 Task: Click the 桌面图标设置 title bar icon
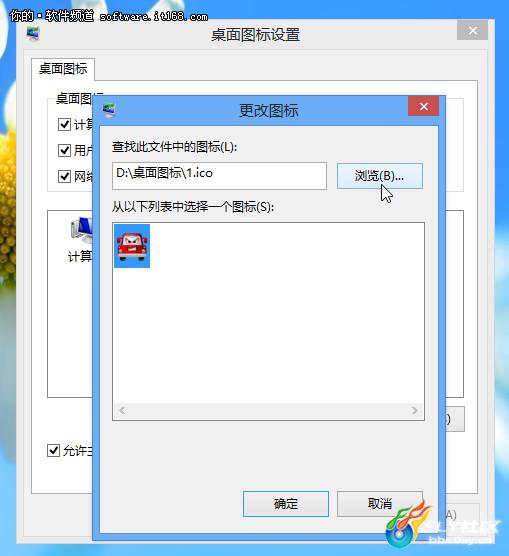point(33,34)
